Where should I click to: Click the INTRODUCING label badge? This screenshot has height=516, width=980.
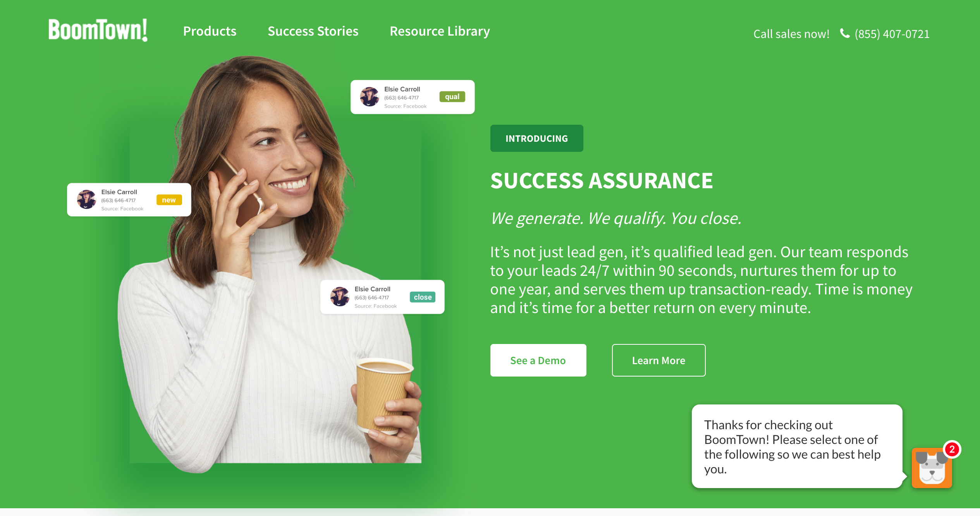[x=536, y=138]
